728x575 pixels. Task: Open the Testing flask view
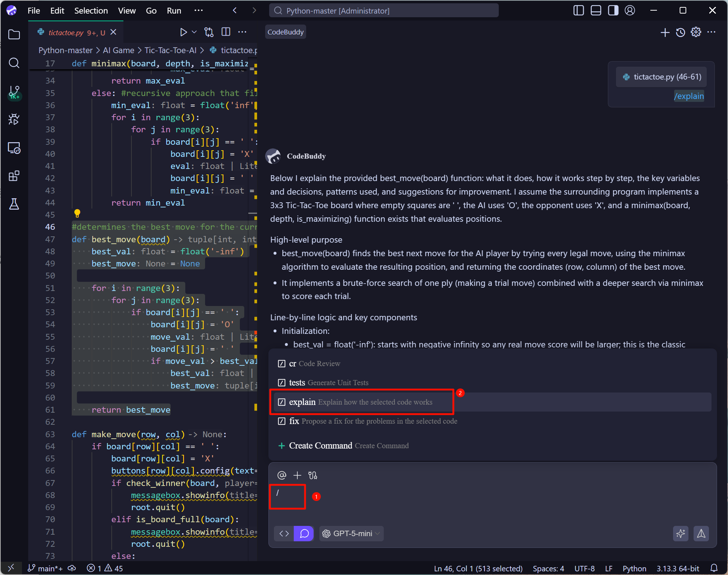[14, 204]
